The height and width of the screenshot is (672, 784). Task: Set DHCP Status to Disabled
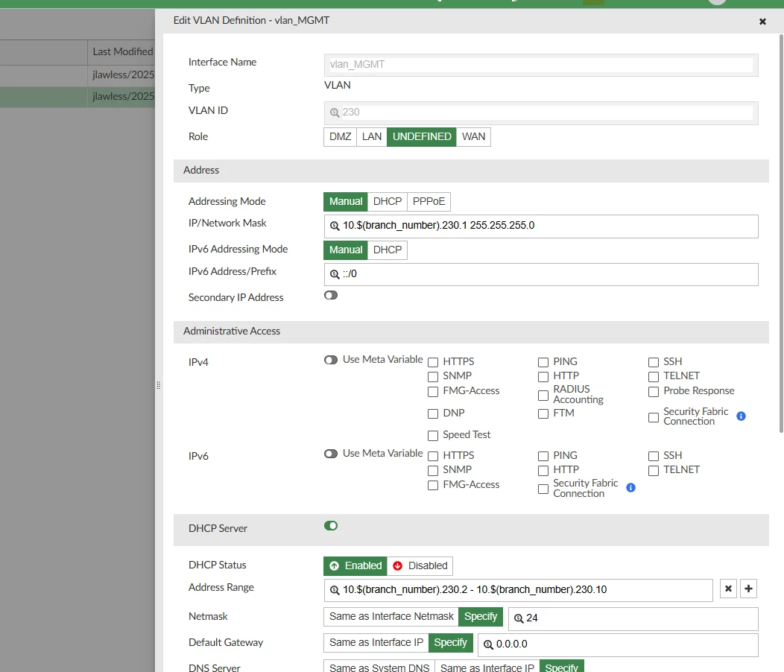420,566
